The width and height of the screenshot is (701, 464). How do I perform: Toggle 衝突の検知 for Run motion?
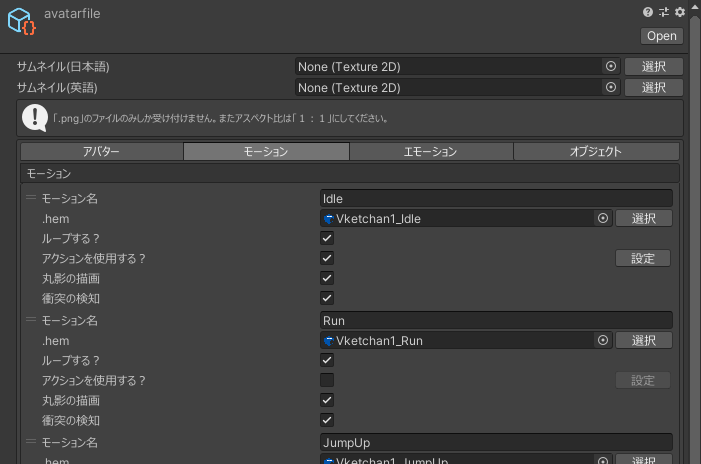point(327,420)
